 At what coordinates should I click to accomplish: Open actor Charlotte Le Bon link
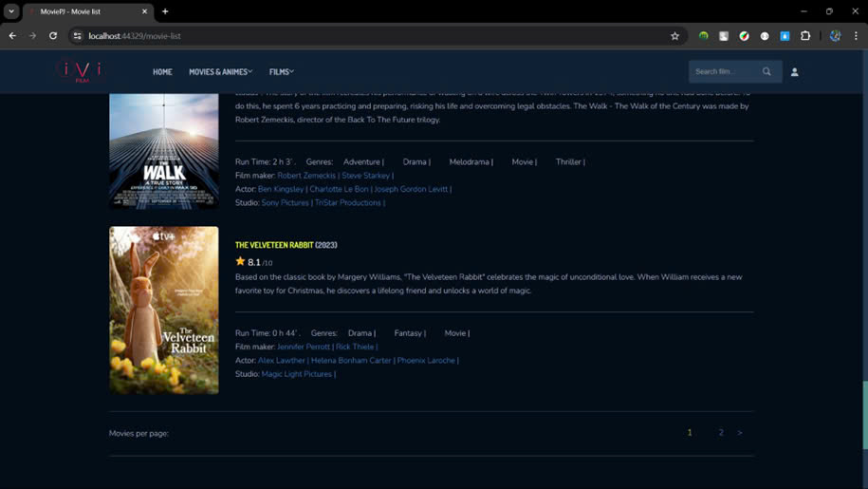339,189
